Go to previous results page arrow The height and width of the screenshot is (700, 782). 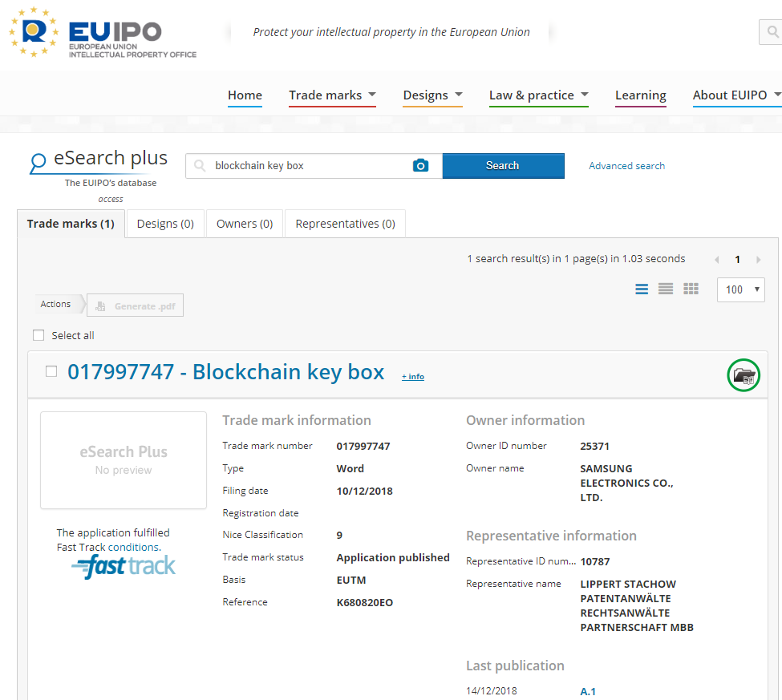point(717,259)
